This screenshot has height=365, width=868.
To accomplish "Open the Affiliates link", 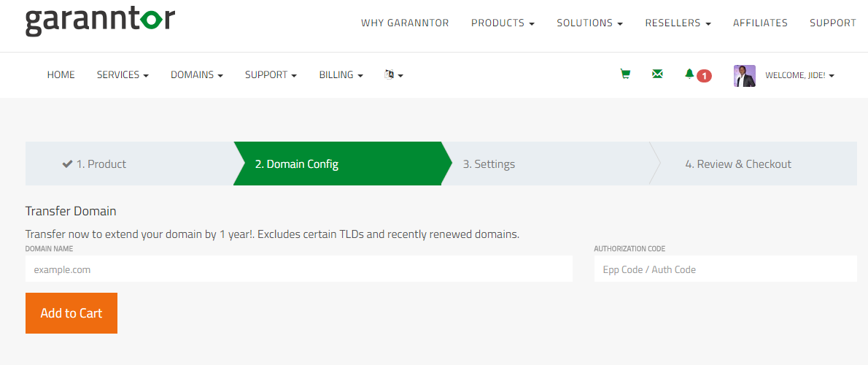I will click(760, 23).
